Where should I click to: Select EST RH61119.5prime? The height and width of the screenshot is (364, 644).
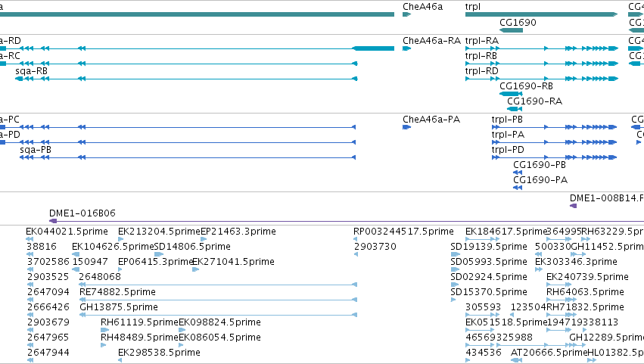coord(140,322)
